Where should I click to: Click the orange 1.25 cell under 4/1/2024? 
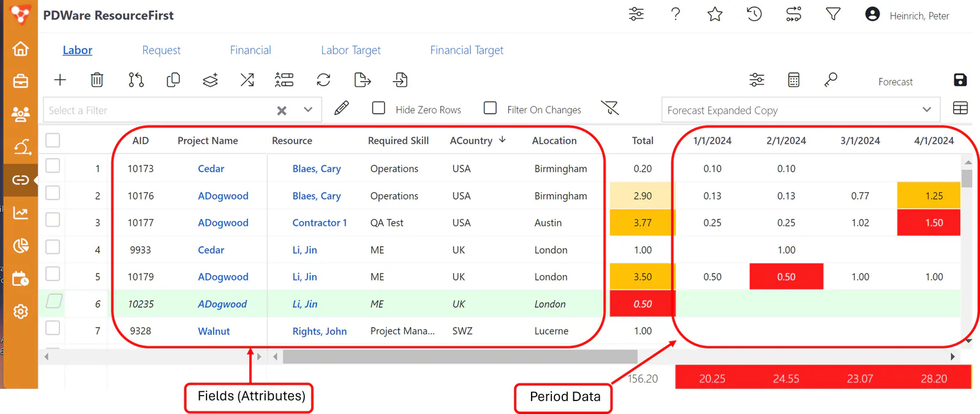click(929, 195)
